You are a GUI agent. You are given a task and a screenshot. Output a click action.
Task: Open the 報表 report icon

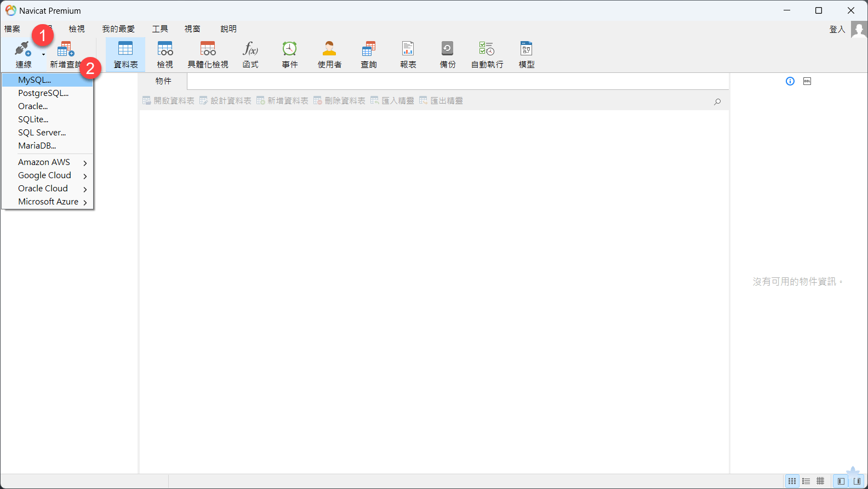point(408,54)
